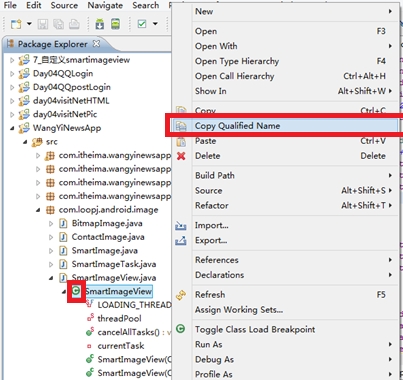Image resolution: width=403 pixels, height=380 pixels.
Task: Select the LOADING_THREAD field
Action: tap(134, 305)
